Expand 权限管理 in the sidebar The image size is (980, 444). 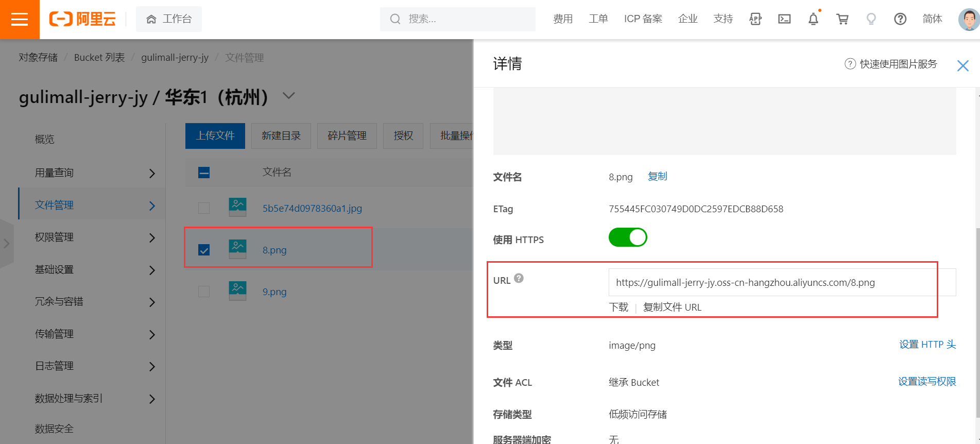click(152, 238)
